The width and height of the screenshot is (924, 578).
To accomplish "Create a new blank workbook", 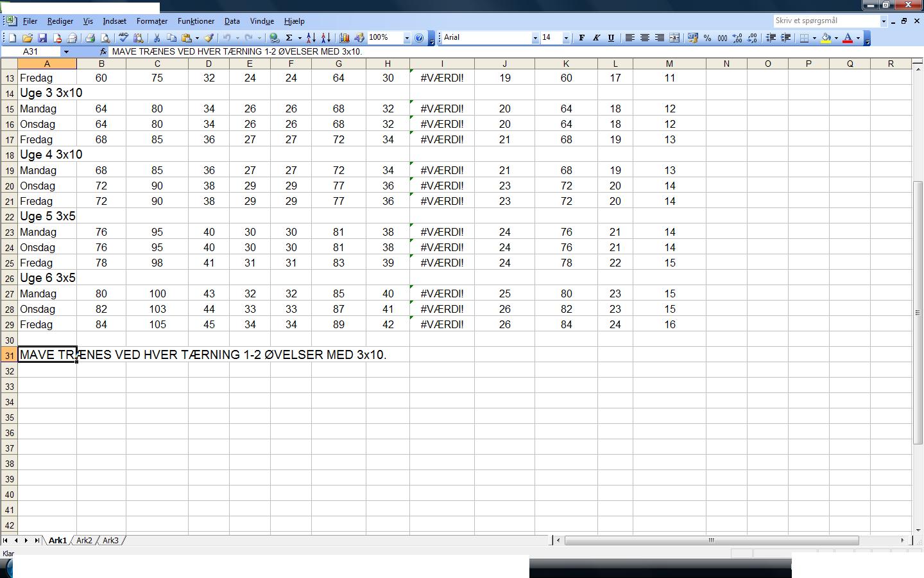I will pyautogui.click(x=12, y=38).
